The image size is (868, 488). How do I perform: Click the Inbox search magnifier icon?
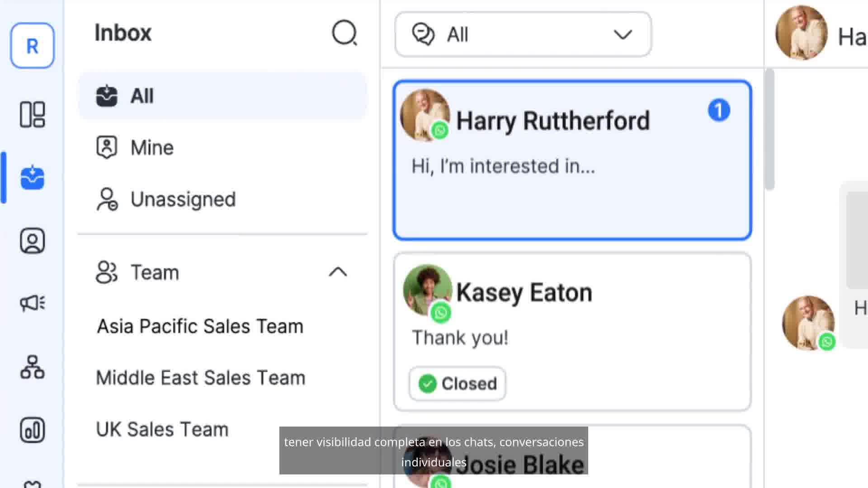point(344,33)
